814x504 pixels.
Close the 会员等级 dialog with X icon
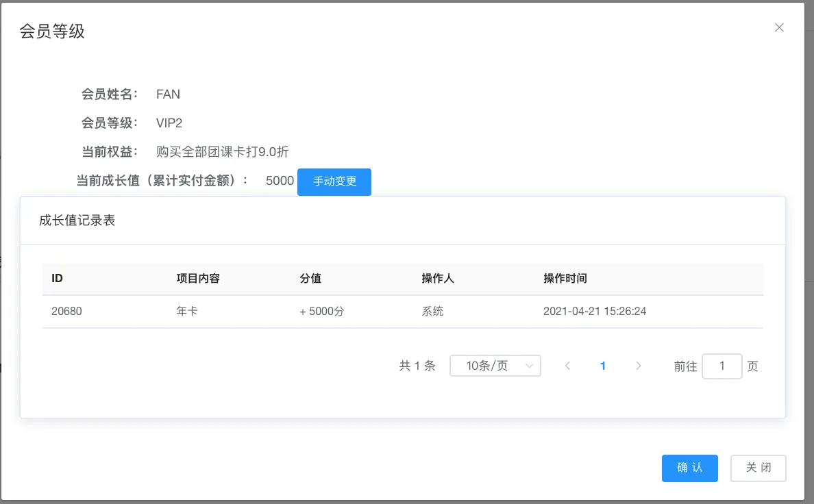tap(778, 28)
